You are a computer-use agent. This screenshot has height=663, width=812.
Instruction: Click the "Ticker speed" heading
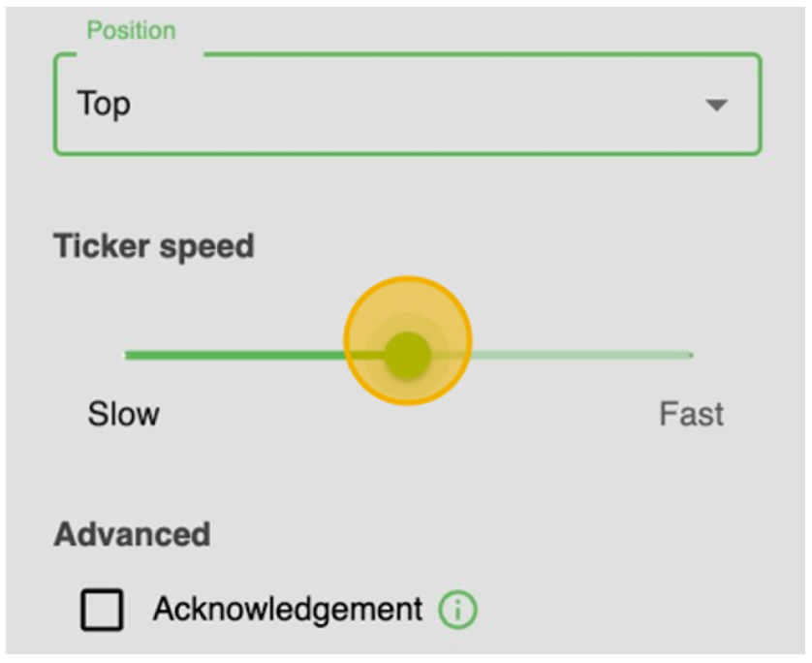(x=153, y=246)
